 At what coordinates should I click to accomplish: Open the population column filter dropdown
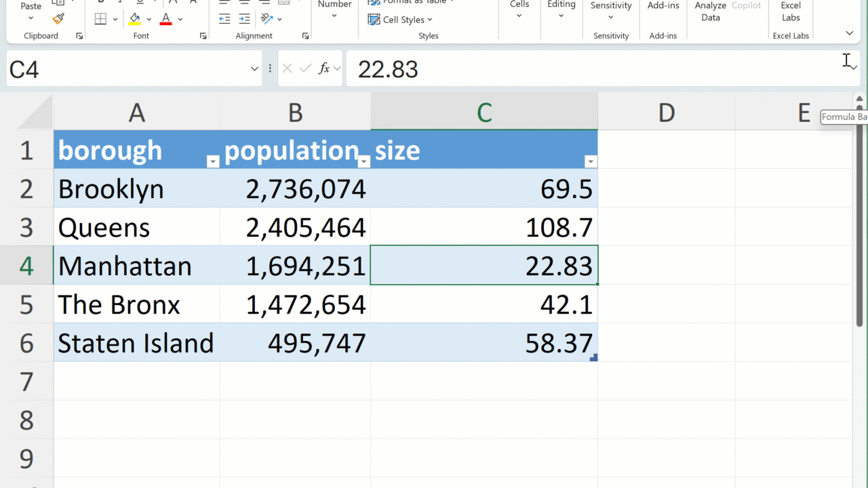coord(363,161)
